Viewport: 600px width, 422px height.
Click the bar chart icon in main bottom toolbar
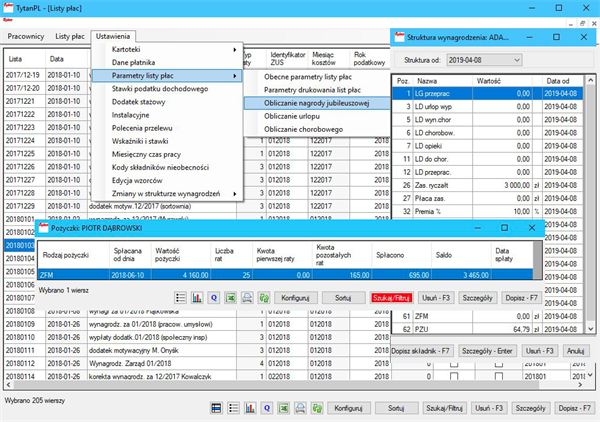click(x=250, y=409)
